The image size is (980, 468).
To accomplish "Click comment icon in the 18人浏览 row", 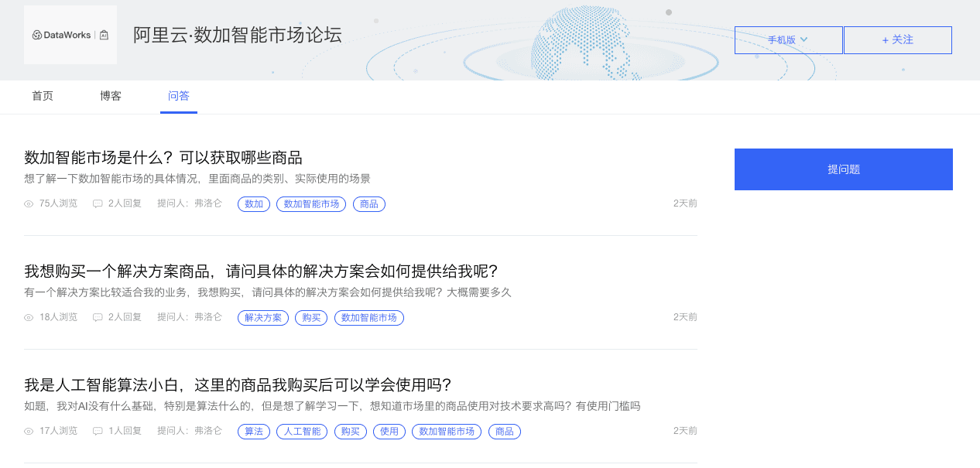I will (x=98, y=318).
